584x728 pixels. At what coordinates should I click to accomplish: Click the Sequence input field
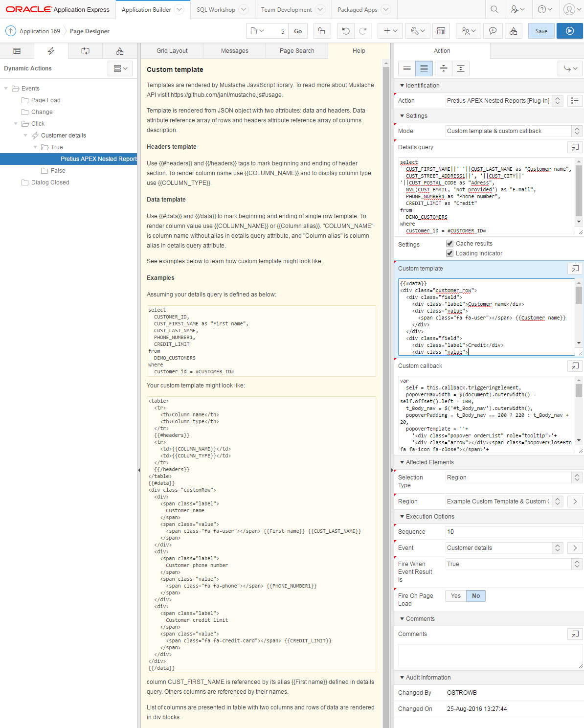tap(514, 531)
